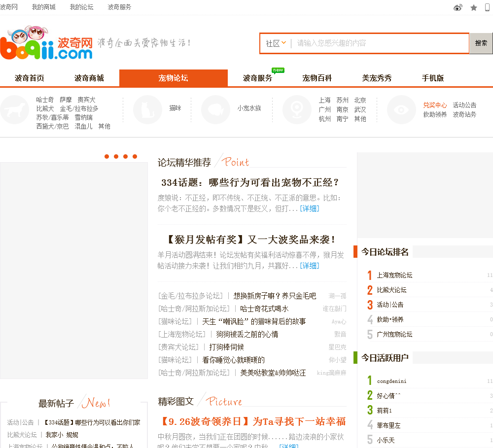493x448 pixels.
Task: Open 我的论坛 in top bar
Action: pos(81,7)
